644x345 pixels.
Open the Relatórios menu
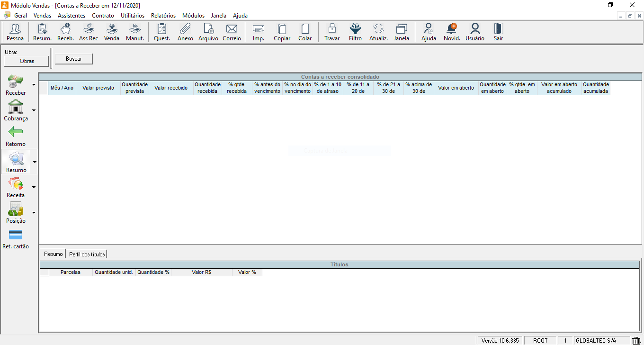point(163,16)
